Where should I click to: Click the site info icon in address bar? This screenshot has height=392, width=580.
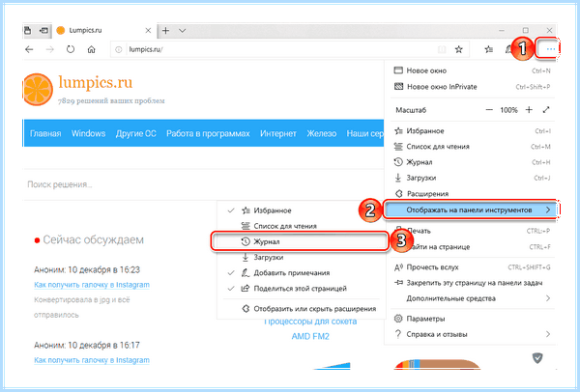[x=118, y=49]
